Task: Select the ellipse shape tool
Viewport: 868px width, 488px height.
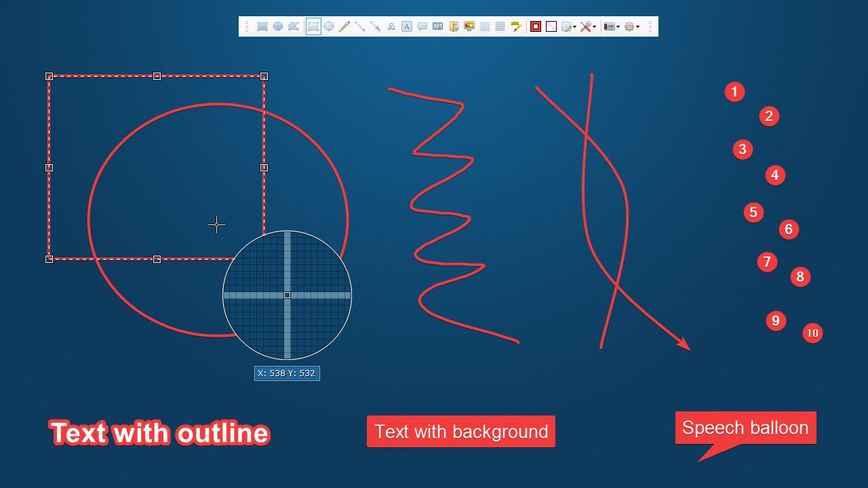Action: (329, 26)
